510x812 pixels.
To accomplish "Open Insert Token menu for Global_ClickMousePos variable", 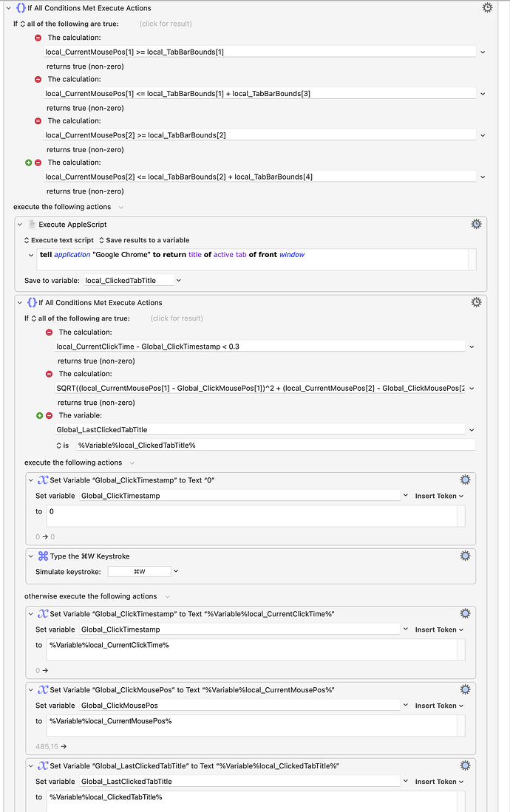I will [439, 706].
